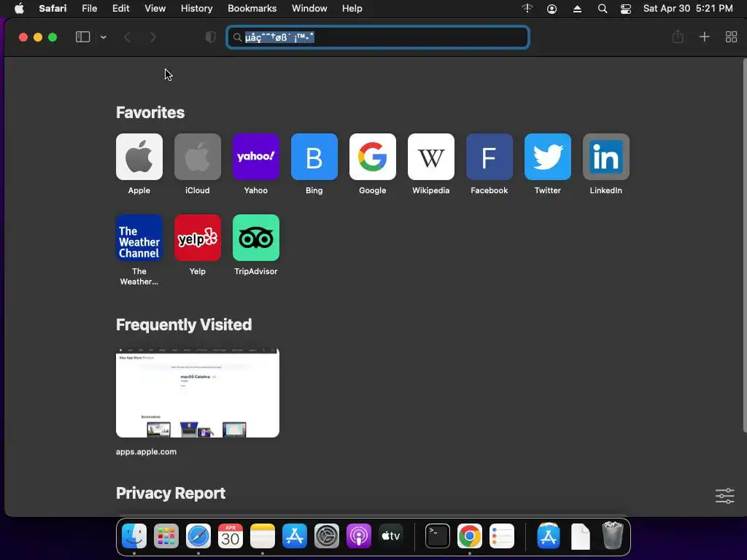Click the address and search field
Viewport: 747px width, 560px height.
click(x=378, y=37)
